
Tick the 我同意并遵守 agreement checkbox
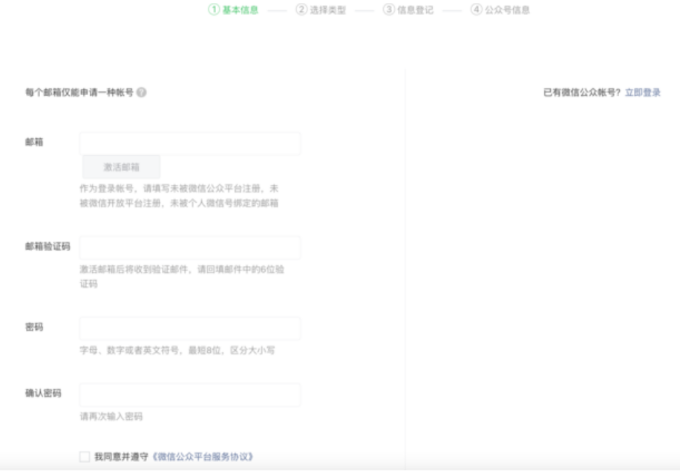pyautogui.click(x=85, y=457)
